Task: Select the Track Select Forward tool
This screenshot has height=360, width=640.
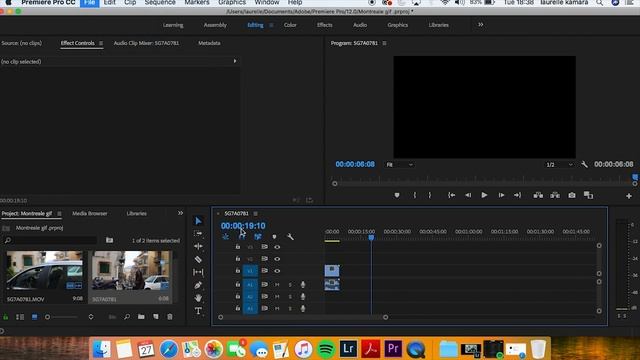Action: point(198,233)
